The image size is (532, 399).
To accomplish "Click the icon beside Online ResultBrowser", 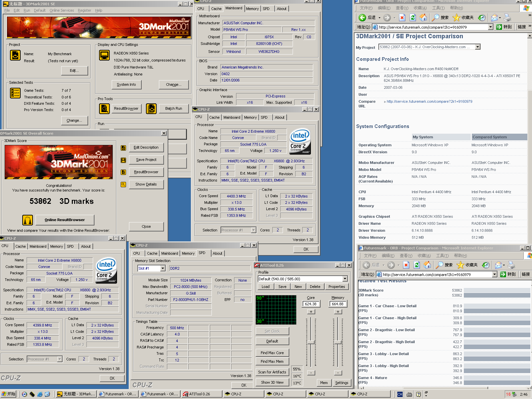I will pyautogui.click(x=28, y=220).
